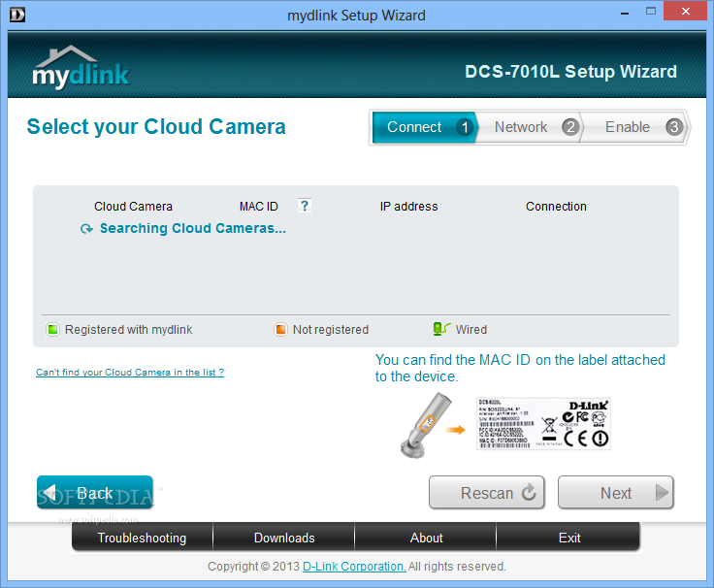Viewport: 714px width, 588px height.
Task: Click the Cloud Camera column header
Action: pos(133,207)
